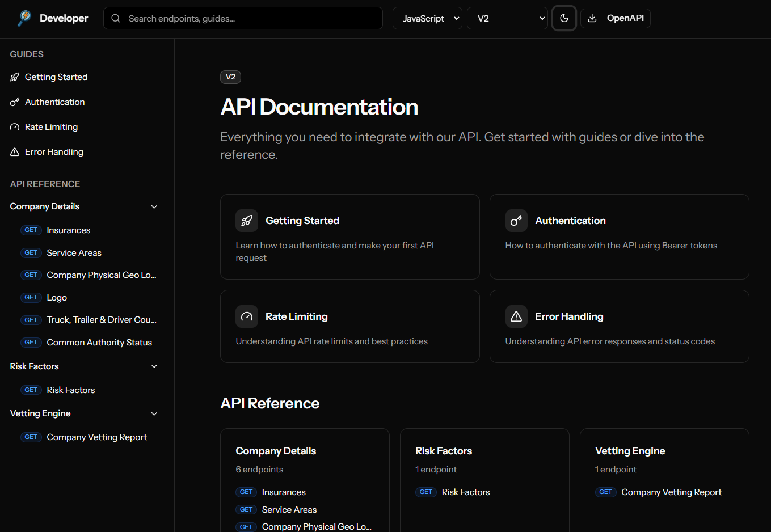The width and height of the screenshot is (771, 532).
Task: Click inside the search endpoints field
Action: click(243, 18)
